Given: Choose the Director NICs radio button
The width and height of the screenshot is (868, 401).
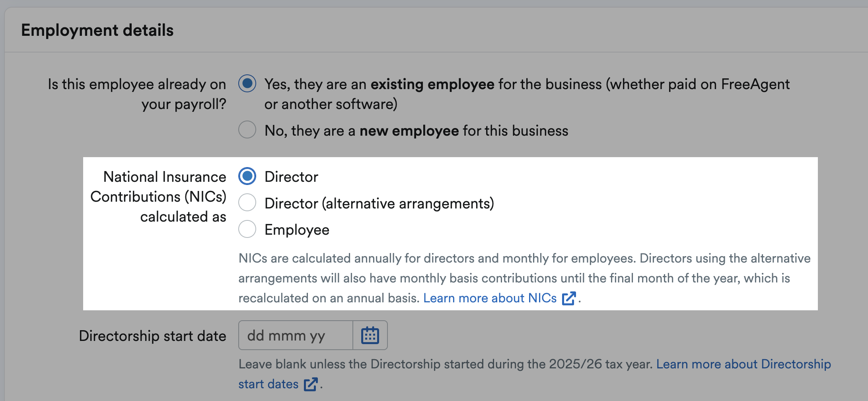Looking at the screenshot, I should pyautogui.click(x=247, y=176).
